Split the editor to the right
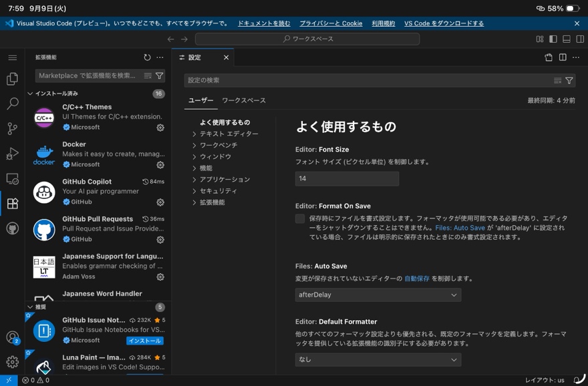 [x=563, y=57]
